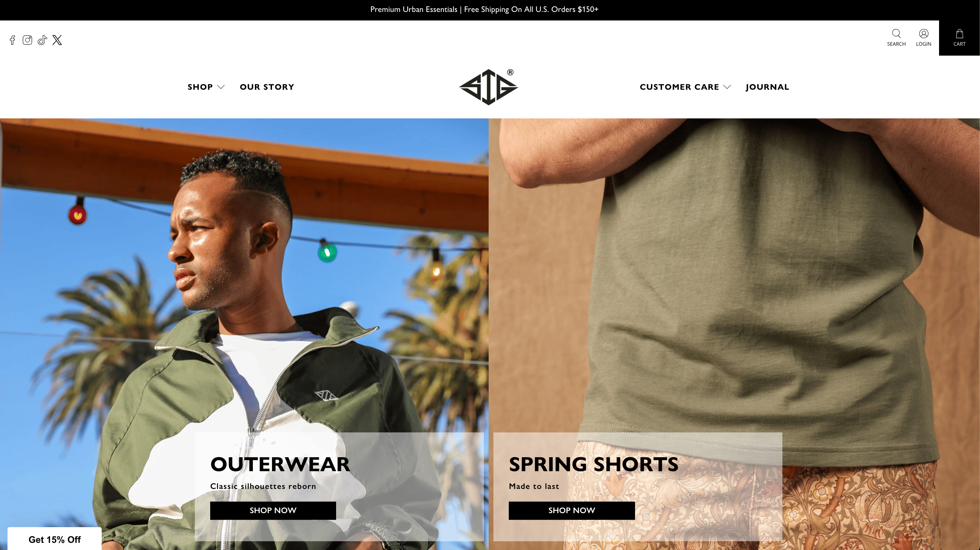
Task: Expand the Shop dropdown chevron
Action: 221,87
